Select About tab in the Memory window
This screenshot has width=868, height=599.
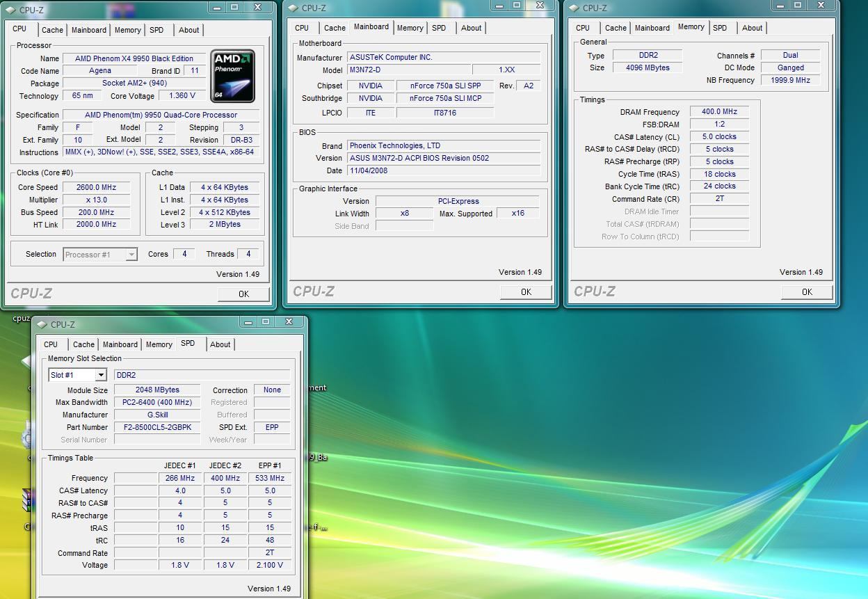tap(752, 28)
